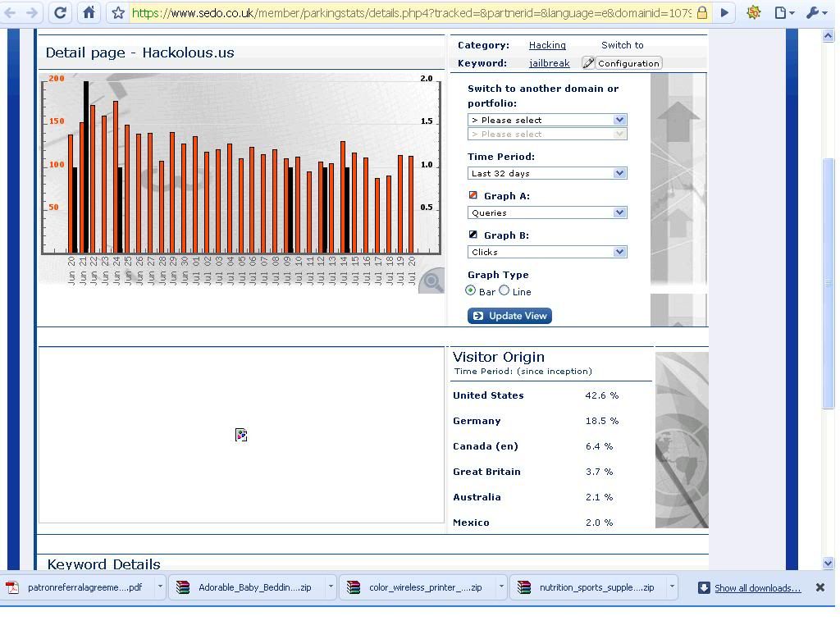840x630 pixels.
Task: Open the wrench tools menu
Action: [815, 13]
